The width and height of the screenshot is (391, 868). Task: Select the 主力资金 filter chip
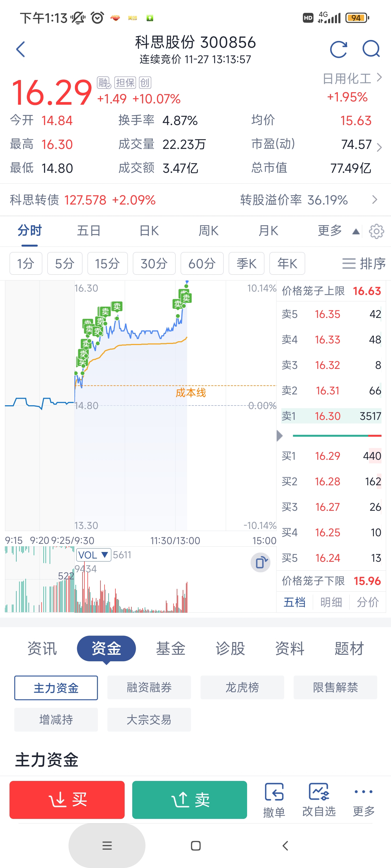[x=56, y=688]
